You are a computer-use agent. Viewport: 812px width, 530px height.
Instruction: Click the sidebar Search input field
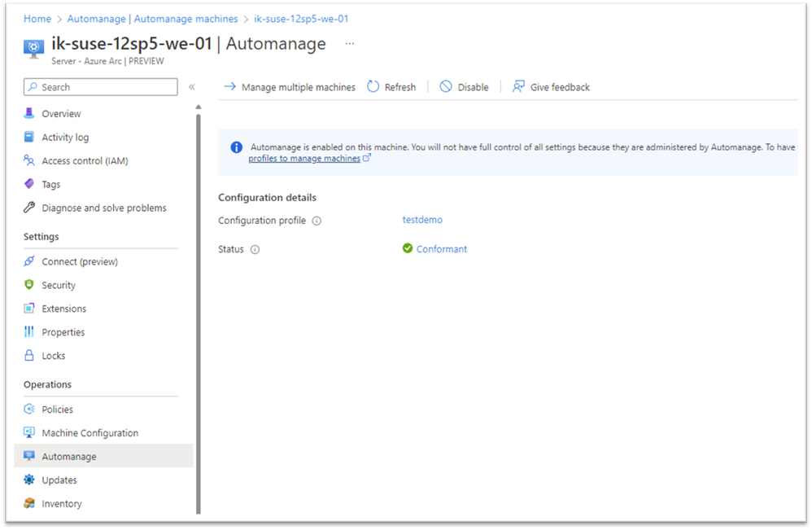pyautogui.click(x=100, y=86)
